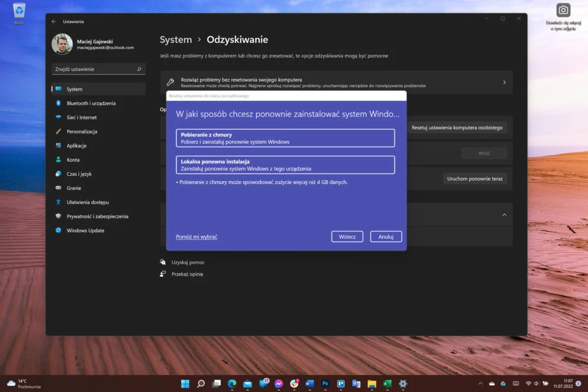The width and height of the screenshot is (588, 392).
Task: Click the wrench icon in troubleshoot row
Action: tap(171, 82)
